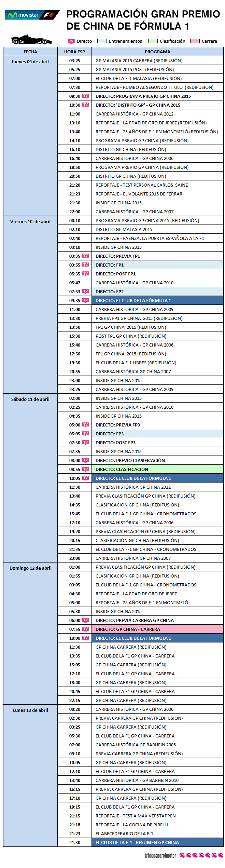Click TV icon on the 05:05 Directo: FP3 row
Image resolution: width=225 pixels, height=868 pixels.
pyautogui.click(x=85, y=434)
